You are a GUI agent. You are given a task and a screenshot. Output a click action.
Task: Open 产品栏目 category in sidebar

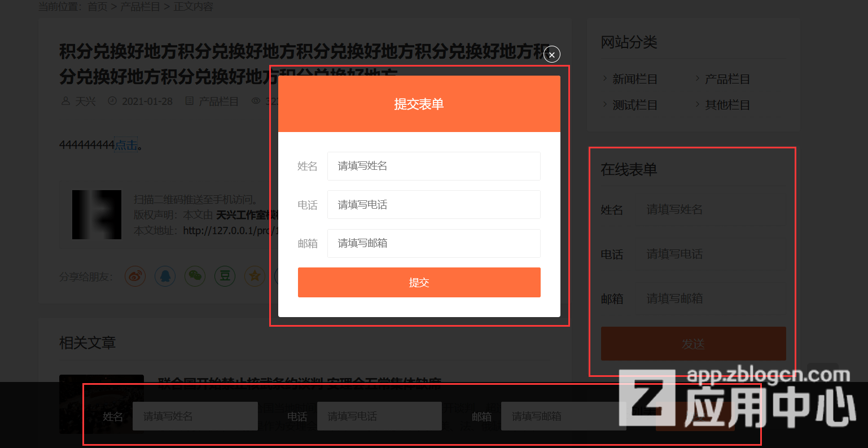point(727,80)
